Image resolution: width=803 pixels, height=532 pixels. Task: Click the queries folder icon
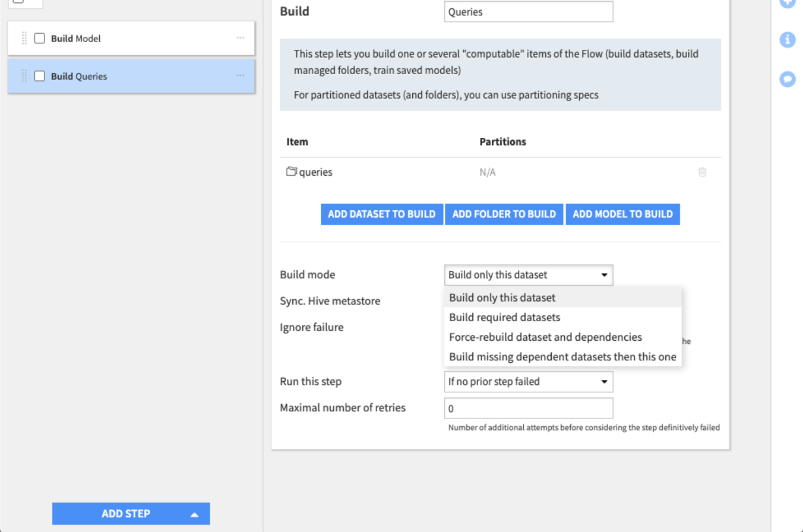point(291,172)
